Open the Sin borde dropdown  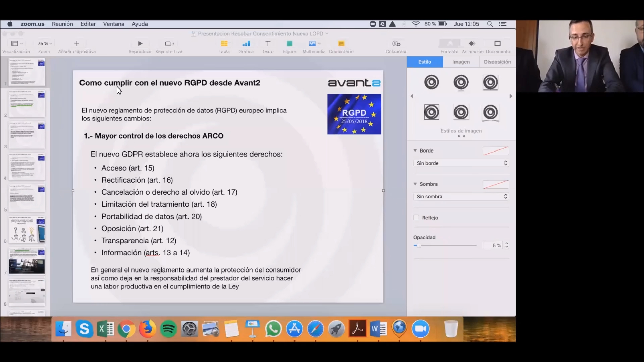click(x=461, y=163)
